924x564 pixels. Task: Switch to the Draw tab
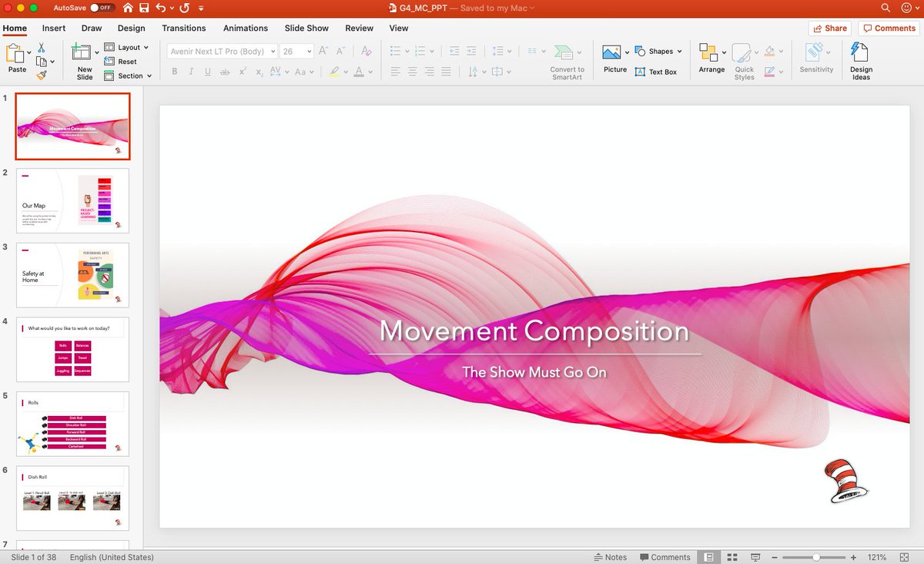pos(92,28)
